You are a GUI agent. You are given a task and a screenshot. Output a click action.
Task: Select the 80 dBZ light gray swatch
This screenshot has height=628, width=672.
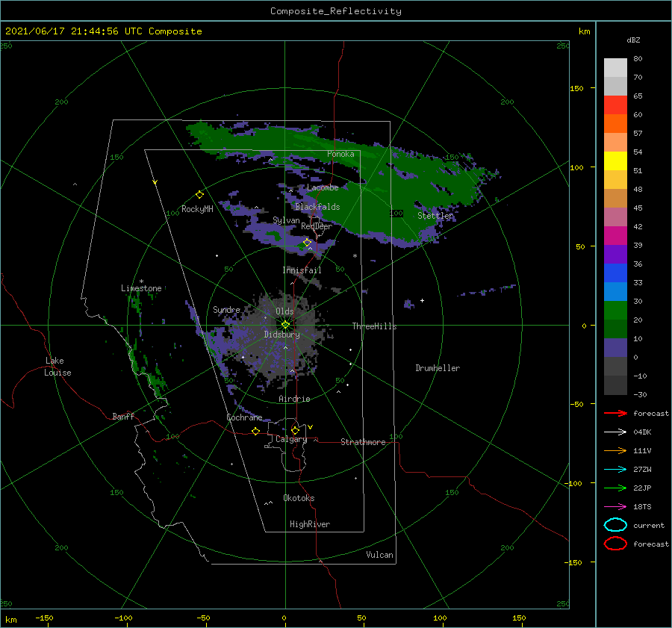(615, 68)
